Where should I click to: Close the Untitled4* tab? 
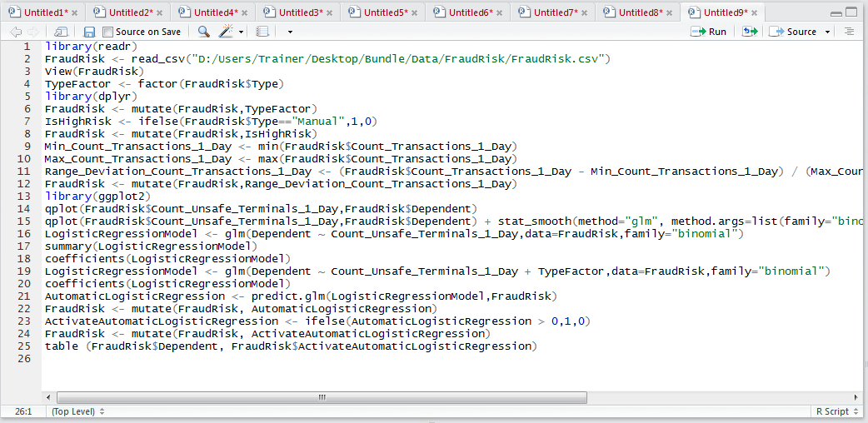(245, 12)
